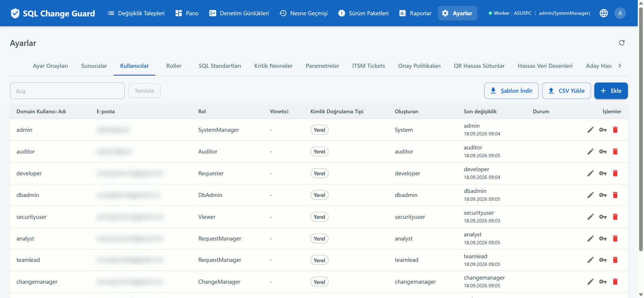This screenshot has width=644, height=298.
Task: Delete the changemanager user
Action: [615, 282]
